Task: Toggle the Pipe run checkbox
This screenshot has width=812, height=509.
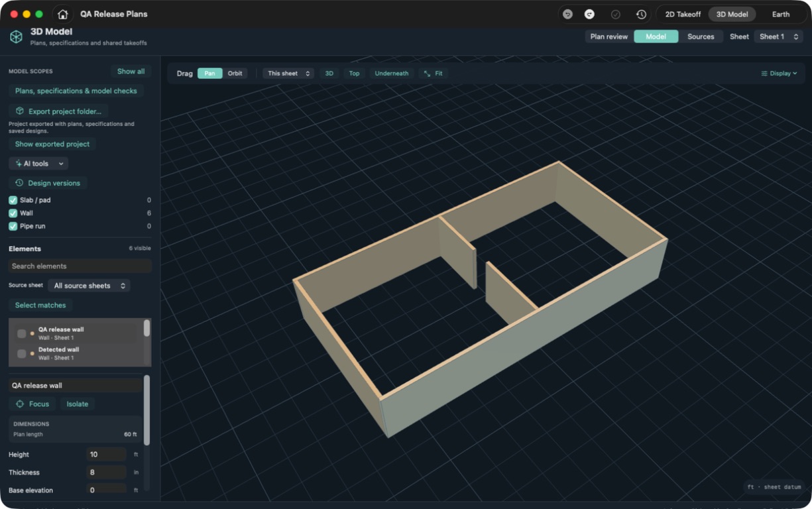Action: [13, 226]
